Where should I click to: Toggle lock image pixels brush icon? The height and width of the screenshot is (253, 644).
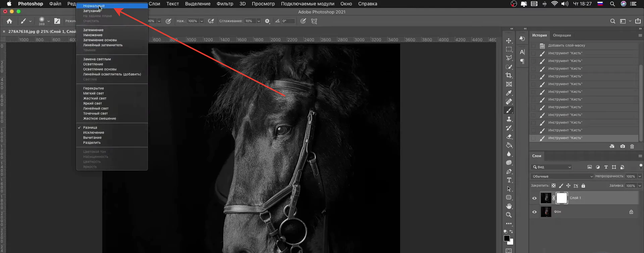[x=561, y=186]
